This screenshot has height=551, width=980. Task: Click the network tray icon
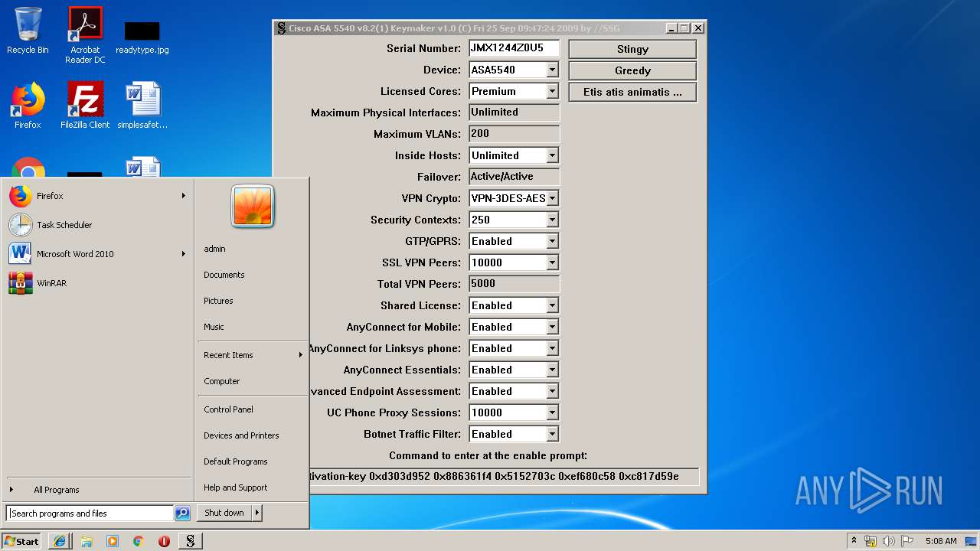click(871, 541)
